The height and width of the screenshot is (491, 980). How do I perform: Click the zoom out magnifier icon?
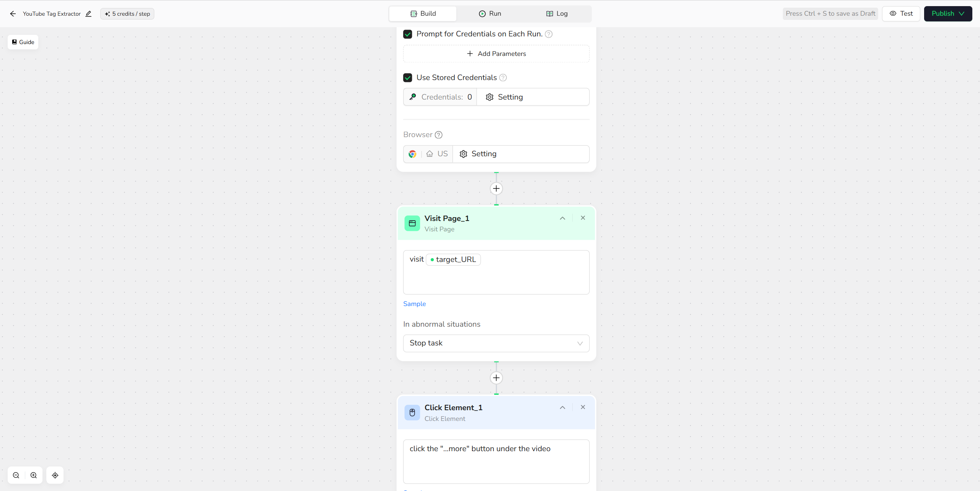coord(16,475)
